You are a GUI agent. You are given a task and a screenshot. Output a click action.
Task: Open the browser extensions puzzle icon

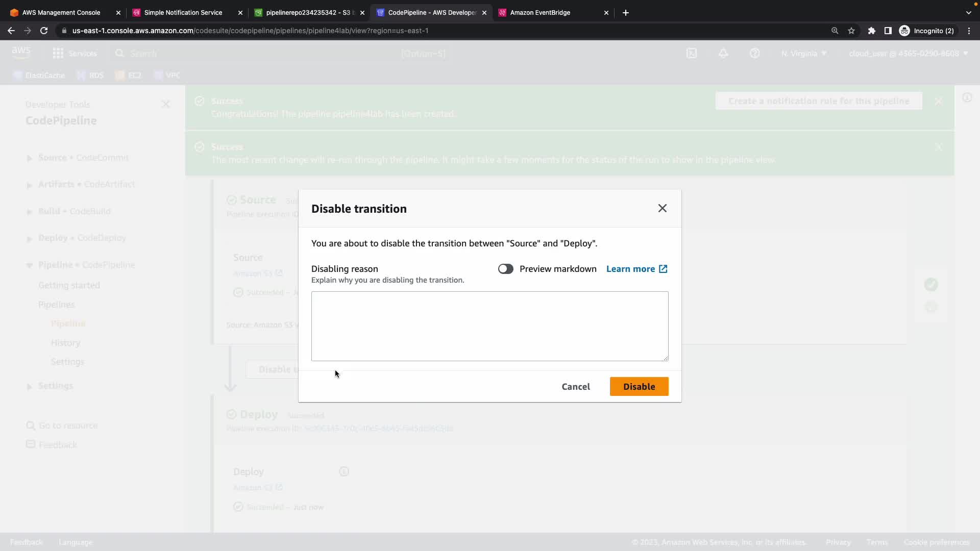[x=871, y=31]
